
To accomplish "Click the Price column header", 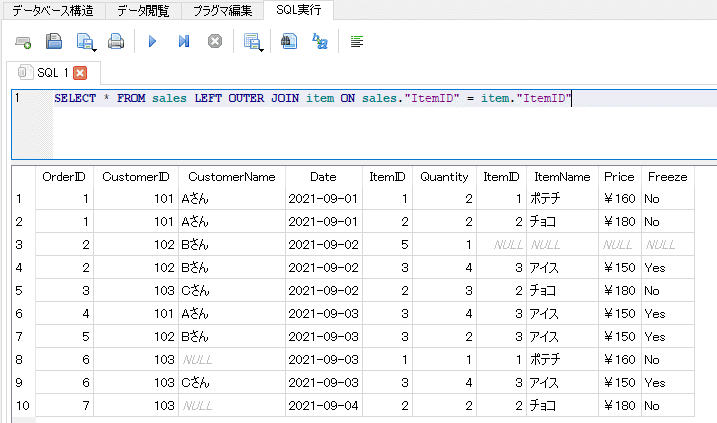I will (619, 177).
